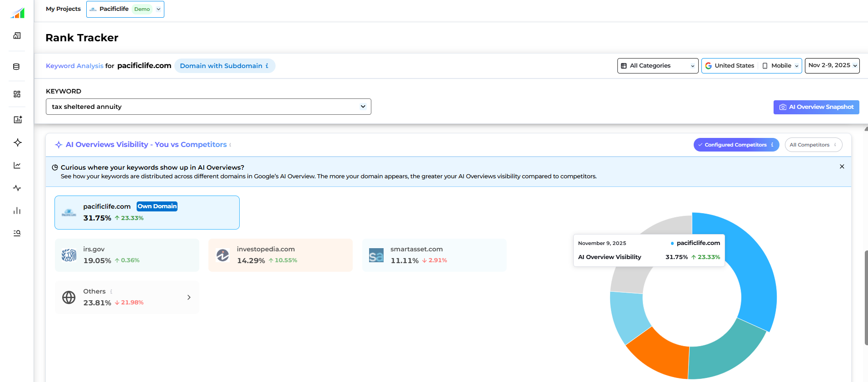Open the database stack sidebar icon
The image size is (868, 382).
17,67
